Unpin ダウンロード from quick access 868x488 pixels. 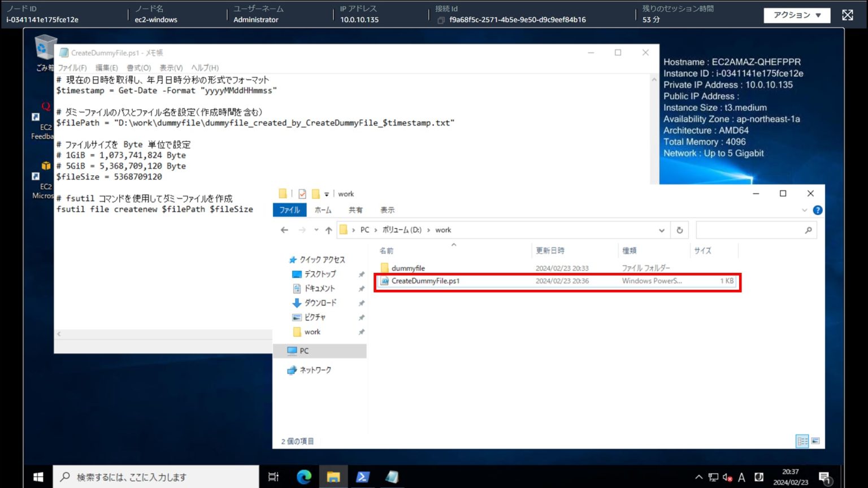pyautogui.click(x=362, y=303)
